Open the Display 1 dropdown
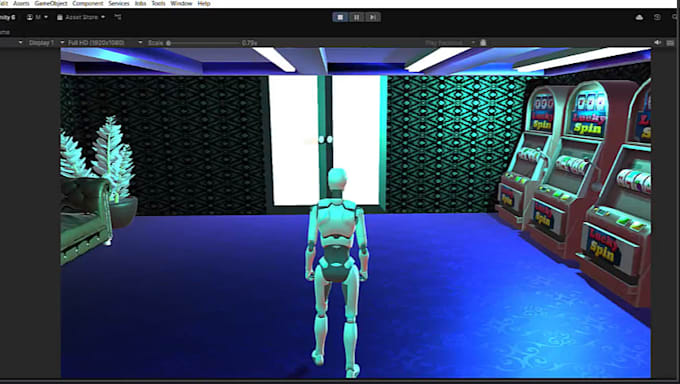The image size is (680, 384). (x=46, y=43)
